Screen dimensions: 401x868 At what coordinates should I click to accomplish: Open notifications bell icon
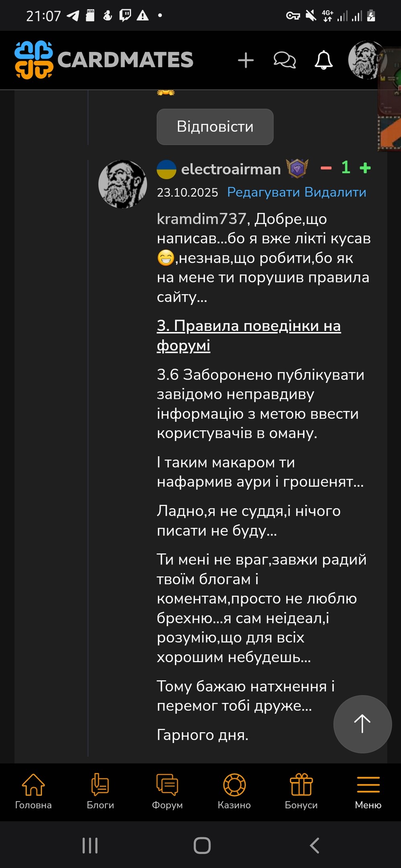pyautogui.click(x=324, y=60)
